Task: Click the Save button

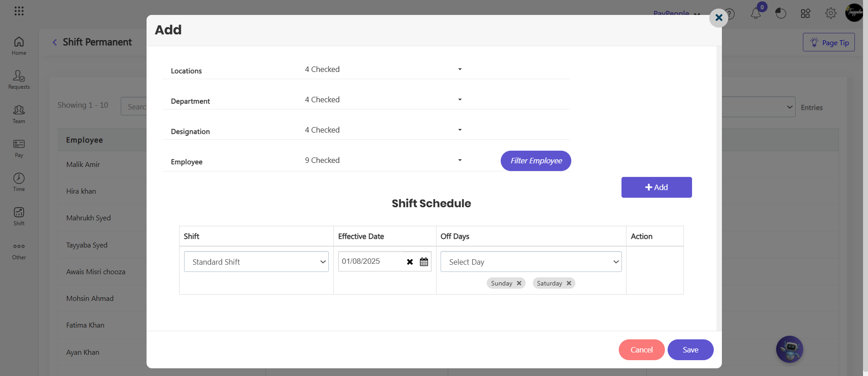Action: coord(690,350)
